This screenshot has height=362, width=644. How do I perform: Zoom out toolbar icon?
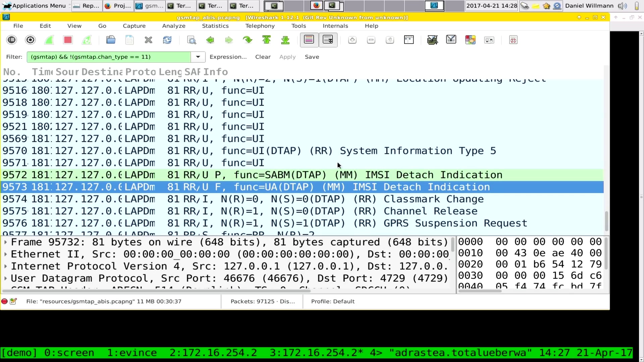[371, 40]
